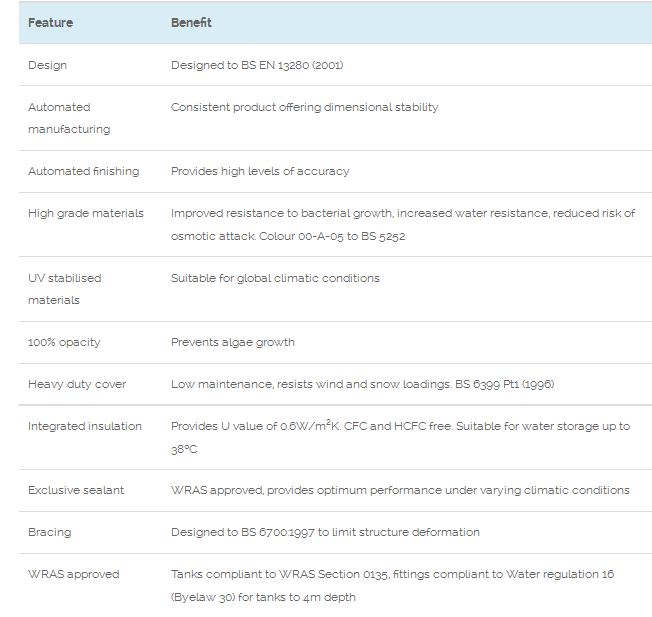This screenshot has height=617, width=652.
Task: Click the "Bracing" row label
Action: pyautogui.click(x=50, y=532)
